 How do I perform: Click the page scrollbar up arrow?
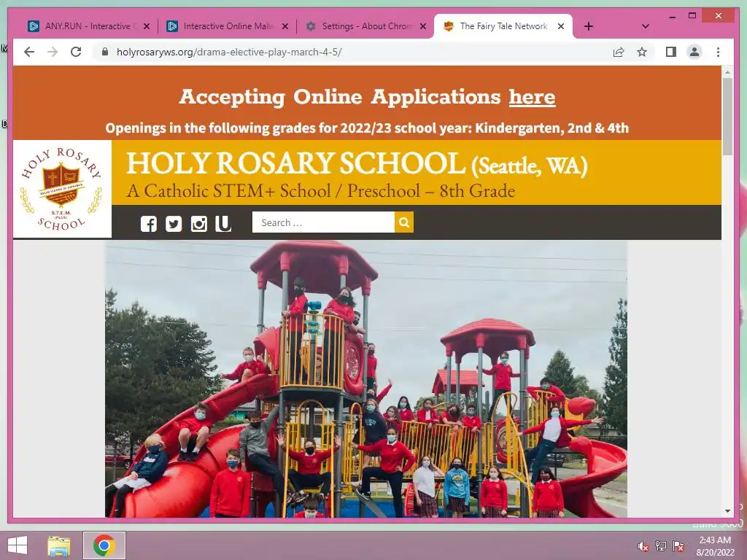(727, 73)
